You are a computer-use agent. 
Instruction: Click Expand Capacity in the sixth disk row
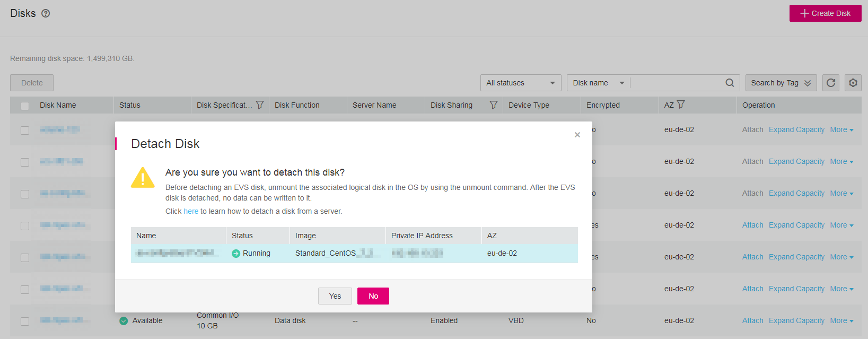tap(796, 289)
